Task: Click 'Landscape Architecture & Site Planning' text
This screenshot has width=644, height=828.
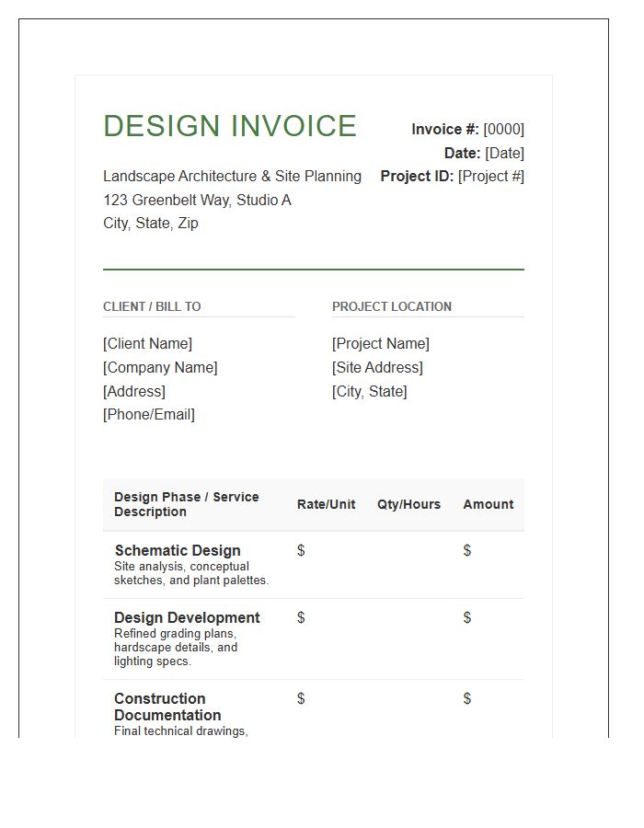Action: coord(232,177)
